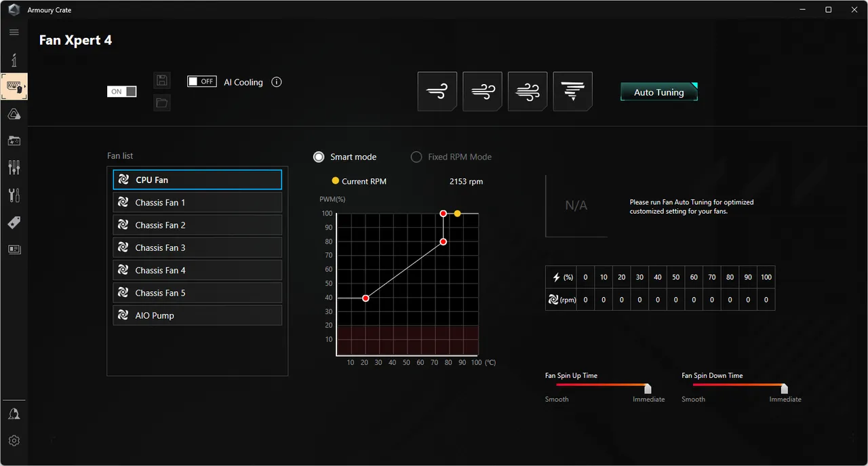Click the fan curve point at 40% PWM
This screenshot has height=466, width=868.
[366, 298]
